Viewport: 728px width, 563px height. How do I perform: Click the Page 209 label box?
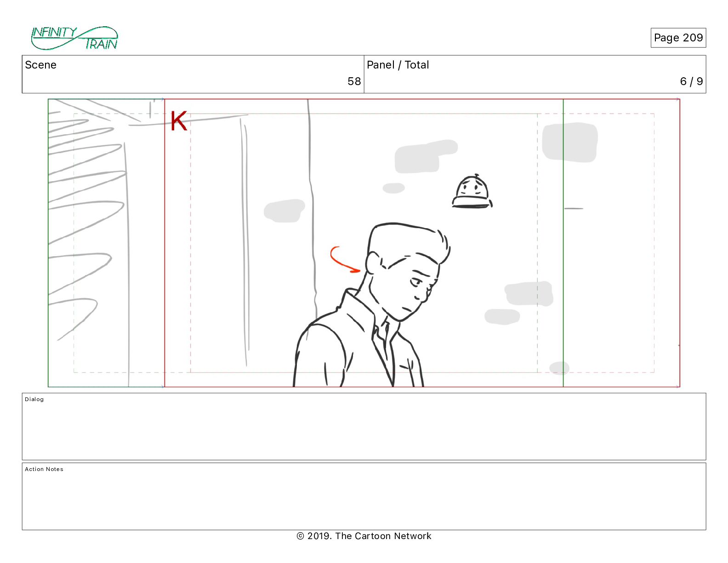tap(678, 38)
